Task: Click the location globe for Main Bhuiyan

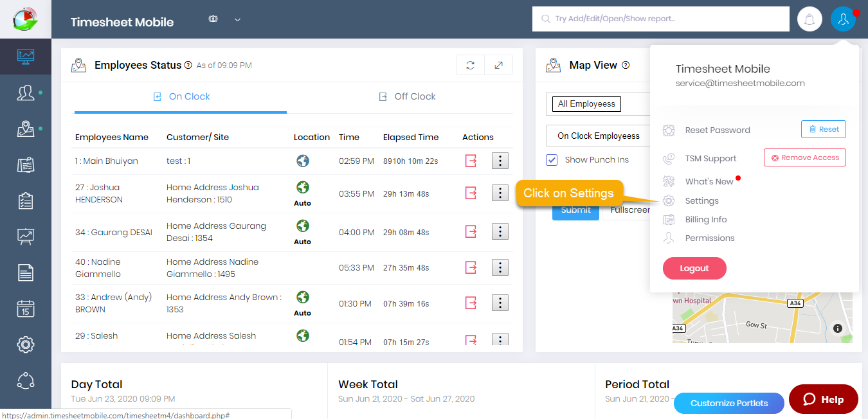Action: click(x=303, y=161)
